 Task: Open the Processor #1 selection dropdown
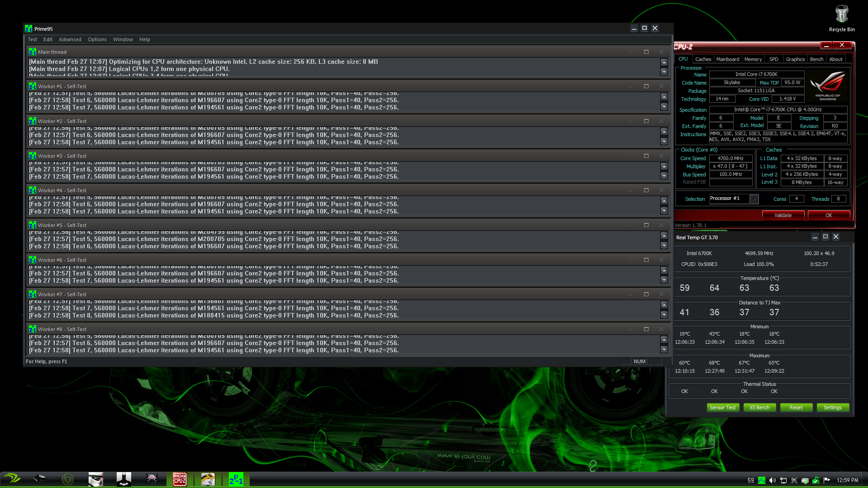pos(734,199)
